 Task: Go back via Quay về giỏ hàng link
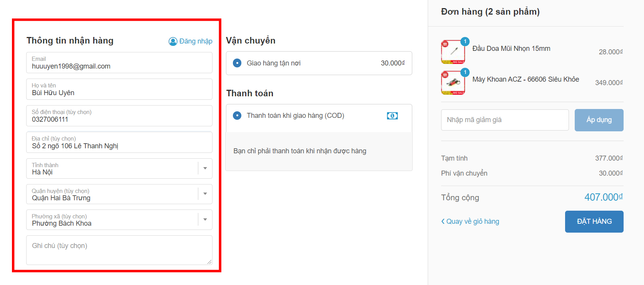(472, 221)
